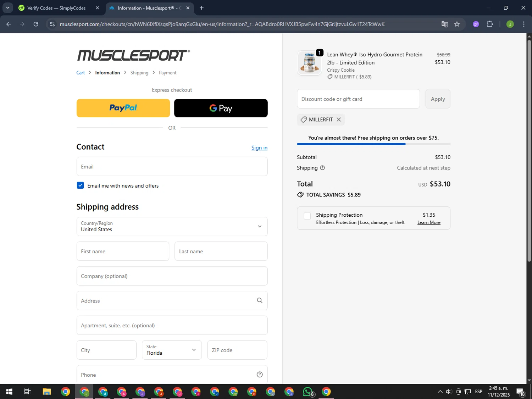Close the Information Musclesport tab

188,8
